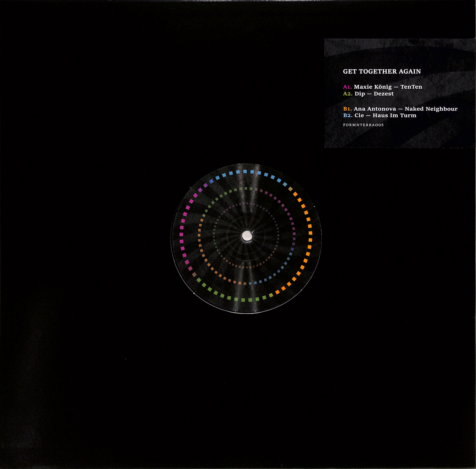Click the blue segment of outer ring
476x469 pixels.
[x=245, y=172]
